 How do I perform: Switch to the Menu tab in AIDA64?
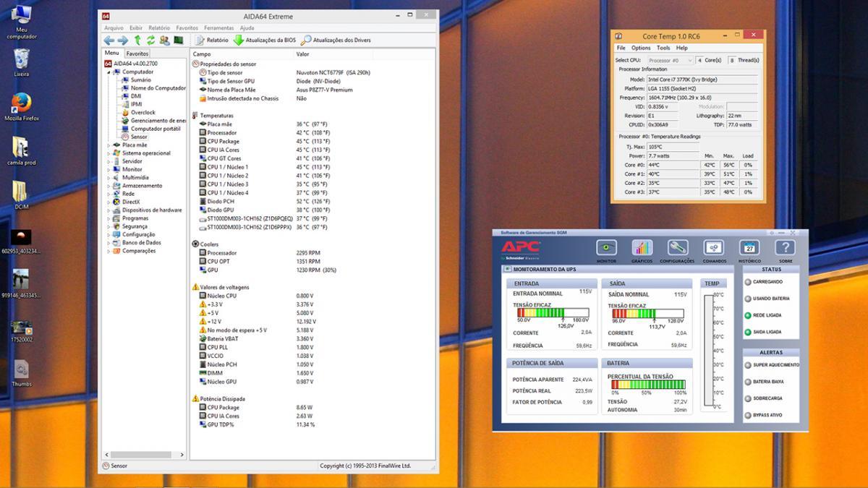pos(112,53)
